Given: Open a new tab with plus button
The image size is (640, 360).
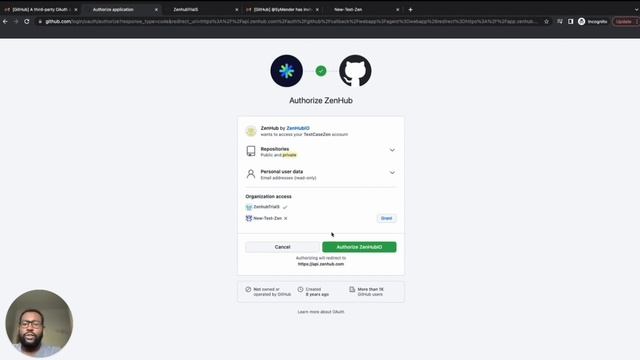Looking at the screenshot, I should [x=411, y=9].
